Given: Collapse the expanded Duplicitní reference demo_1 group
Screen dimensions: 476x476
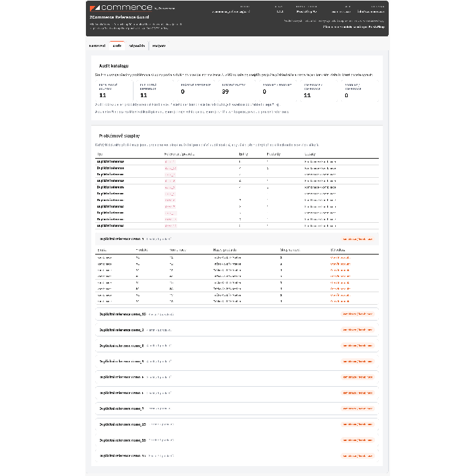Looking at the screenshot, I should tap(237, 239).
